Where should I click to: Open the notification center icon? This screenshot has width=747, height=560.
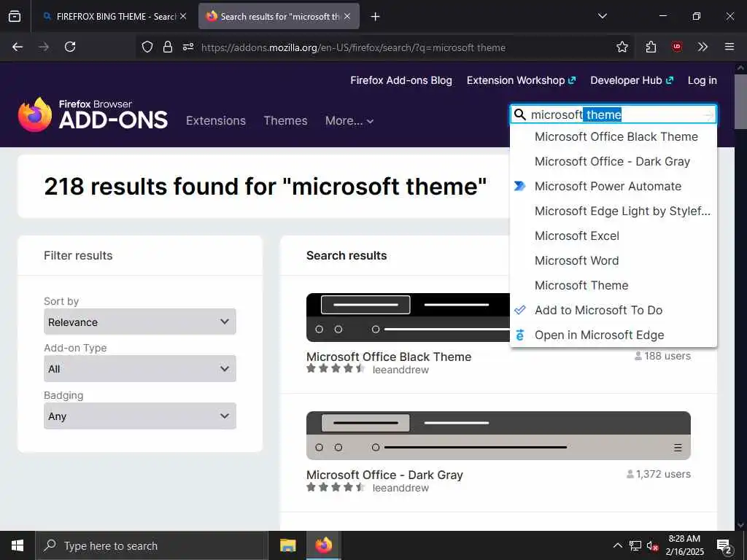click(x=724, y=546)
